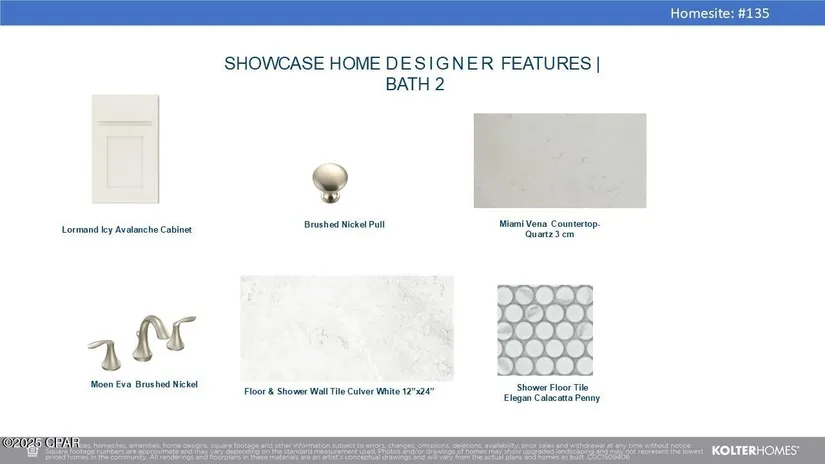
Task: Click the Showcase Home Designer Features title
Action: pos(412,64)
